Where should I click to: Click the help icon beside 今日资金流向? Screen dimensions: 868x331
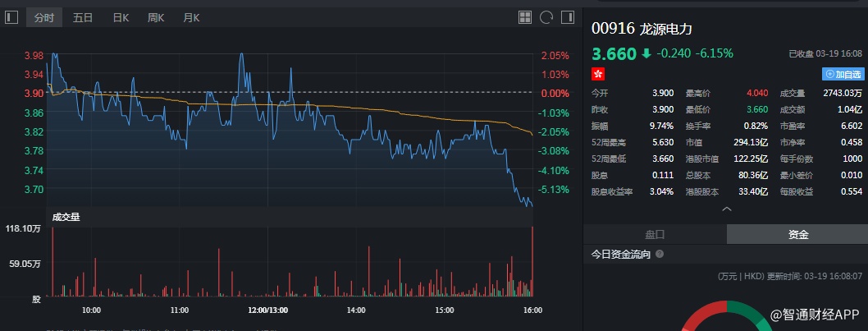pos(660,255)
